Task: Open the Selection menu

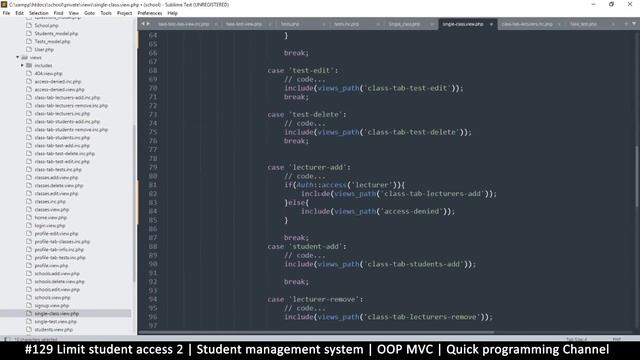Action: pyautogui.click(x=38, y=13)
